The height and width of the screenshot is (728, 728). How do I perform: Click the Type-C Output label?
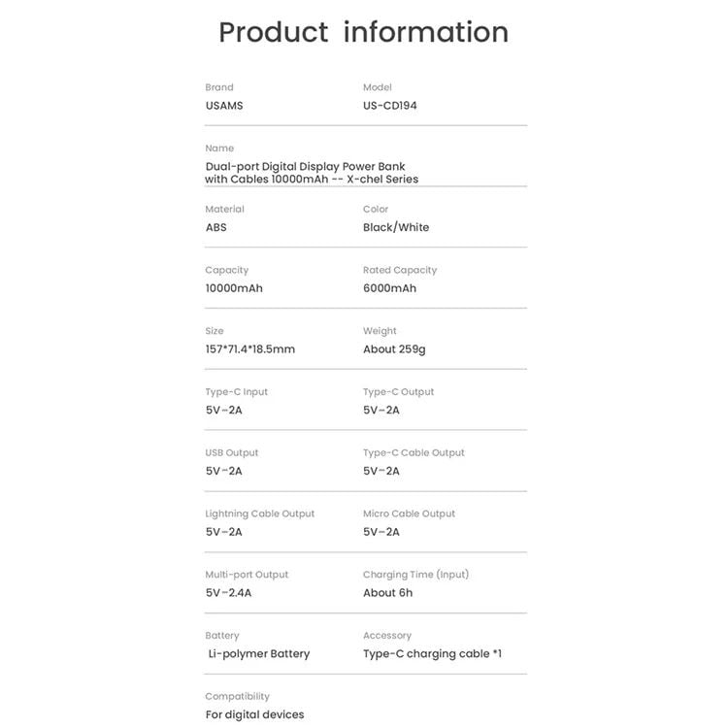pos(398,392)
